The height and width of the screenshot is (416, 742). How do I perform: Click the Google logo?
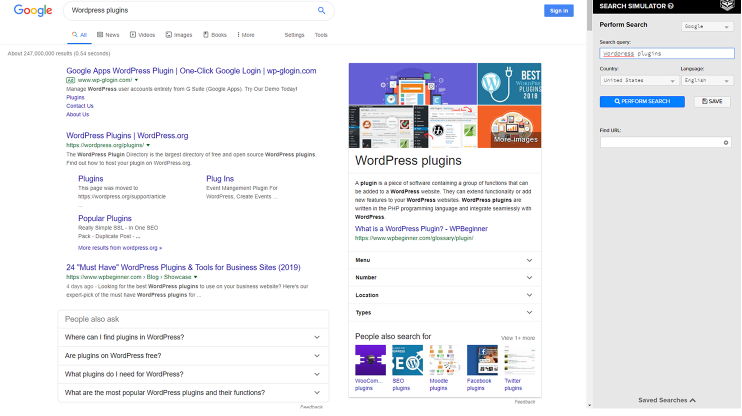point(33,10)
